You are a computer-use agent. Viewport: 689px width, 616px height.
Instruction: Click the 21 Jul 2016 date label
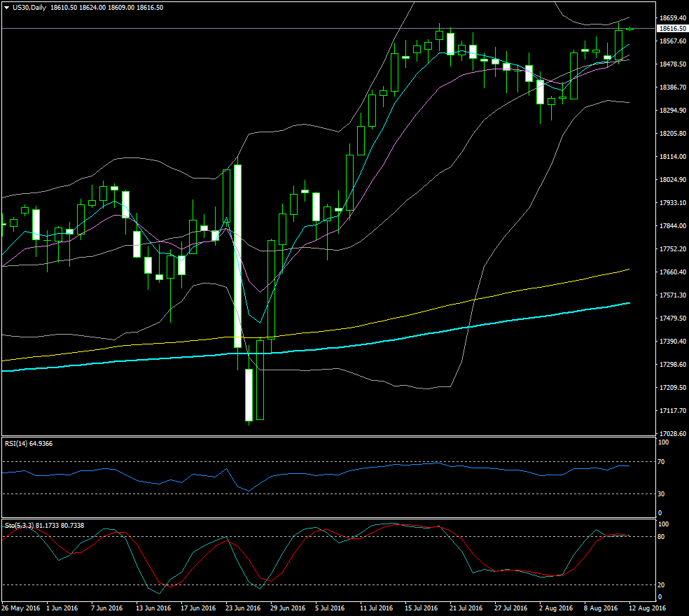(466, 608)
